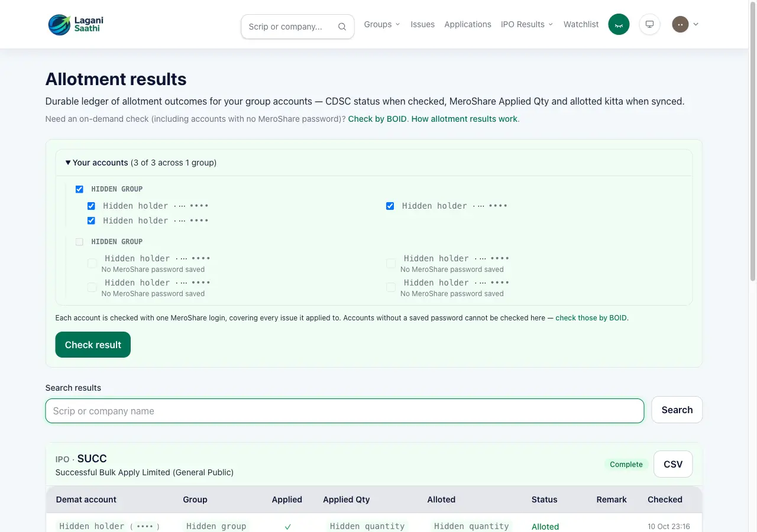This screenshot has height=532, width=757.
Task: Click the Successful Bulk Apply Limited company name
Action: 144,472
